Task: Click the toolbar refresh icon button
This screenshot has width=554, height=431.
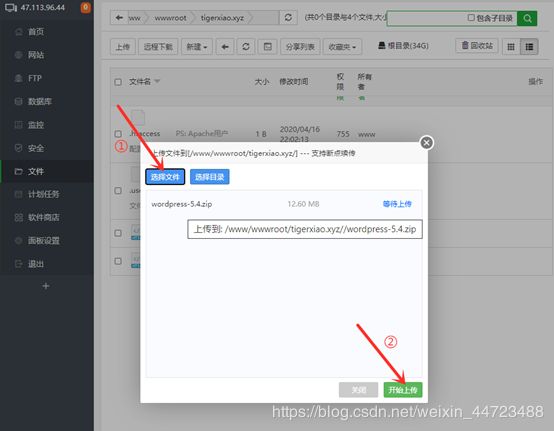Action: click(x=246, y=47)
